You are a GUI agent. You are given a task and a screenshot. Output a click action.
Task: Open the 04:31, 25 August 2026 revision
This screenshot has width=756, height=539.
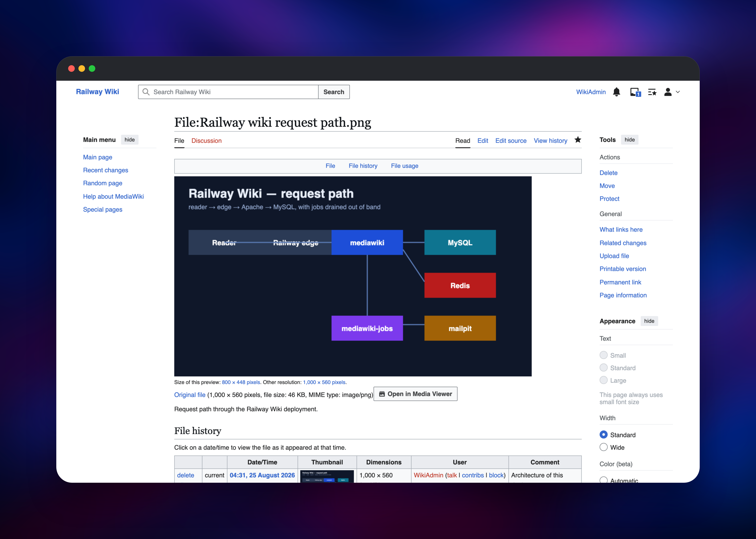[262, 475]
